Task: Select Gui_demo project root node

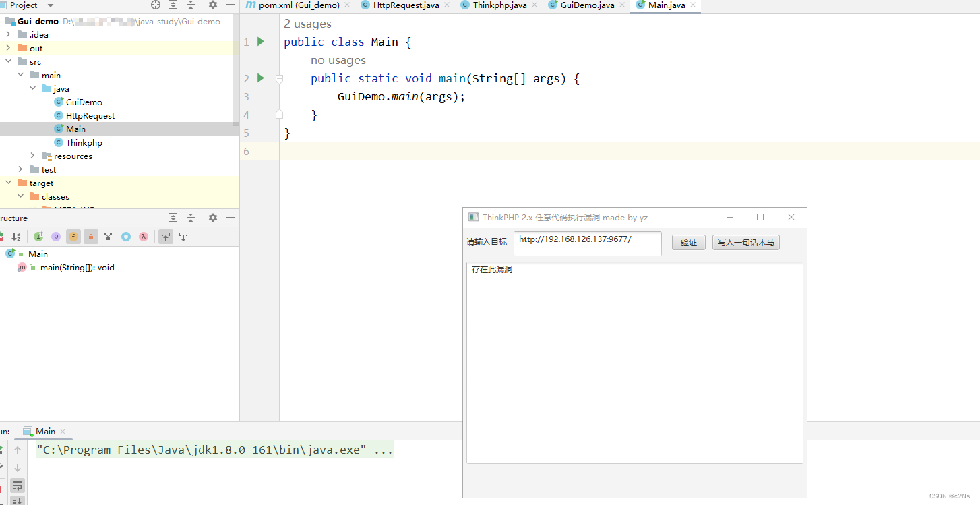Action: 38,21
